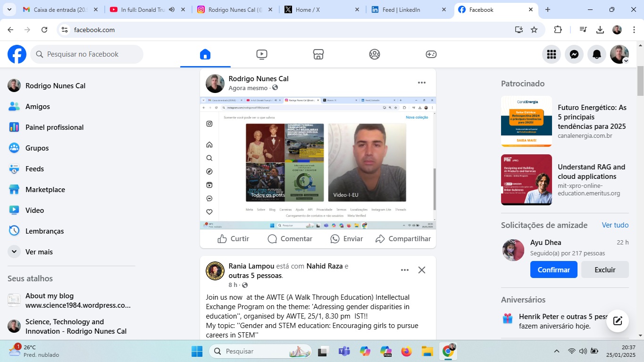Open Science, Technology and Innovation shortcut
644x362 pixels.
[71, 327]
